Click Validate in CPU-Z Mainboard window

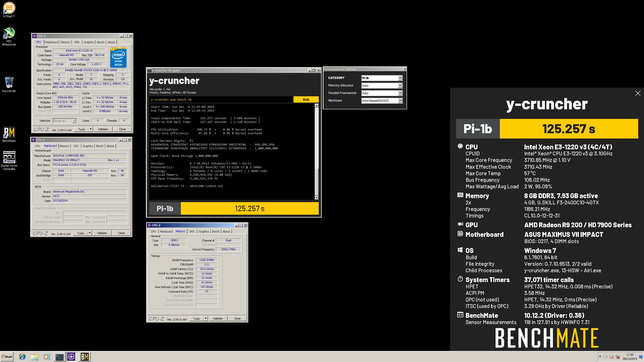pyautogui.click(x=102, y=233)
